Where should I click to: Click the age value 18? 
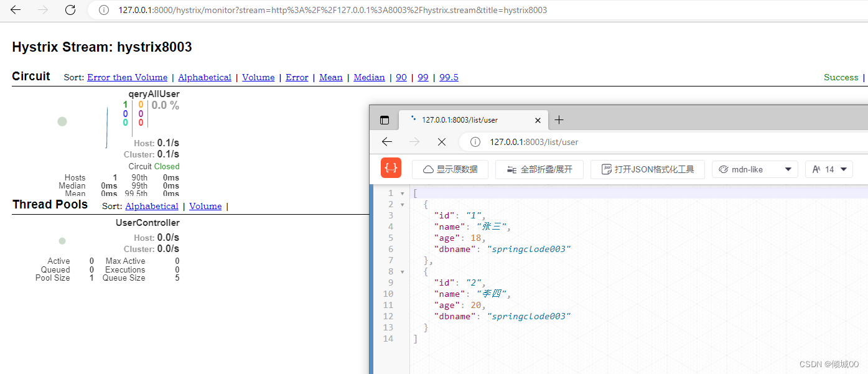[475, 238]
